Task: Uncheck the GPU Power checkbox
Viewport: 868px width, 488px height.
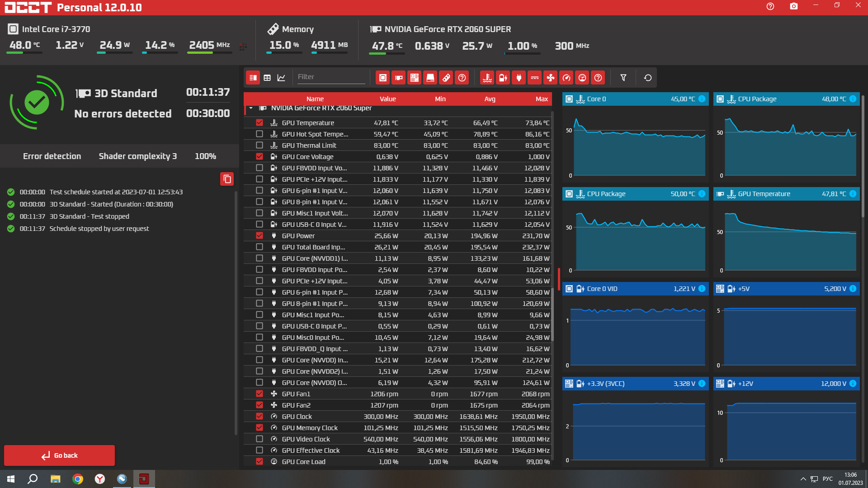Action: 259,235
